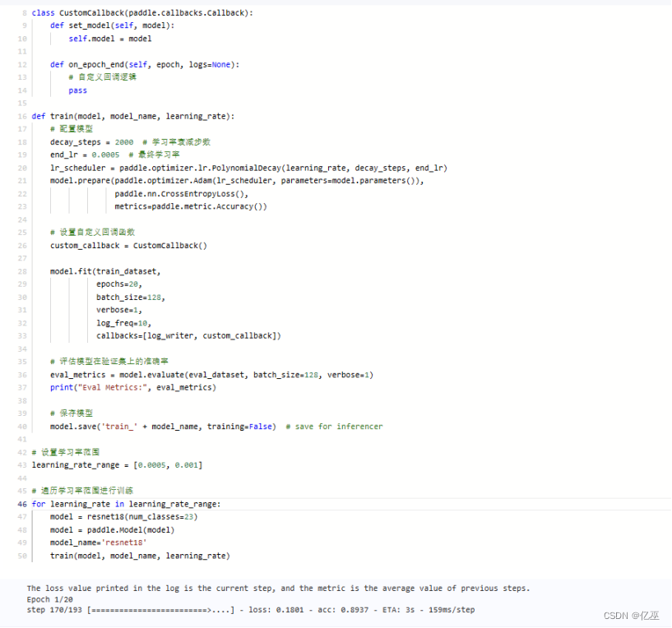This screenshot has width=672, height=628.
Task: Click the end_lr = 0.0005 assignment
Action: pyautogui.click(x=85, y=155)
